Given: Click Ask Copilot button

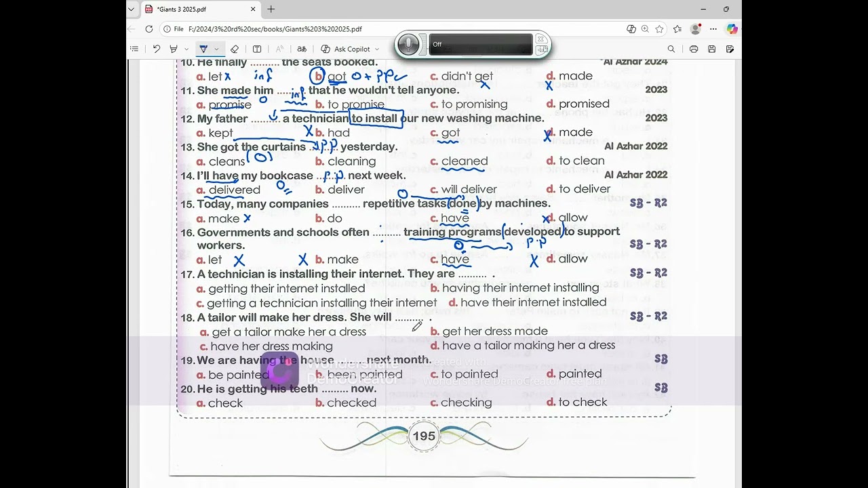Looking at the screenshot, I should (346, 49).
